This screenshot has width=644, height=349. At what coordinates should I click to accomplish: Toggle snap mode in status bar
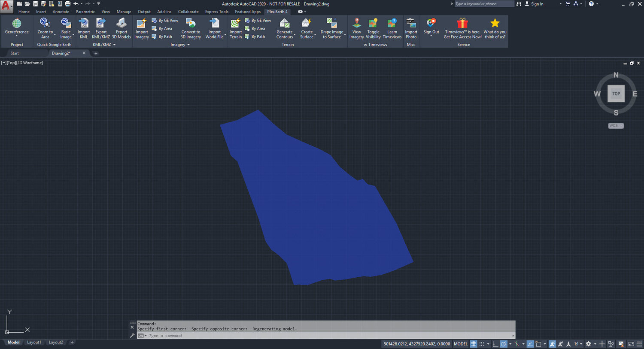(x=482, y=344)
